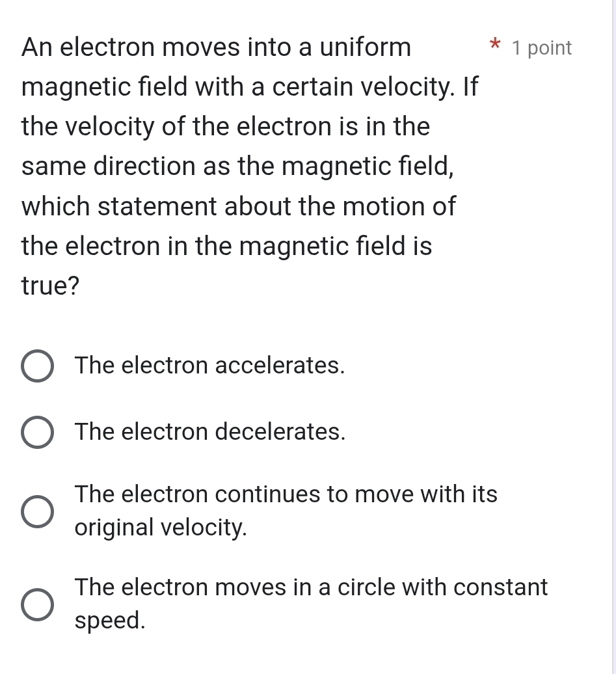Click the word "true?" in the question
The image size is (616, 674).
coord(51,286)
